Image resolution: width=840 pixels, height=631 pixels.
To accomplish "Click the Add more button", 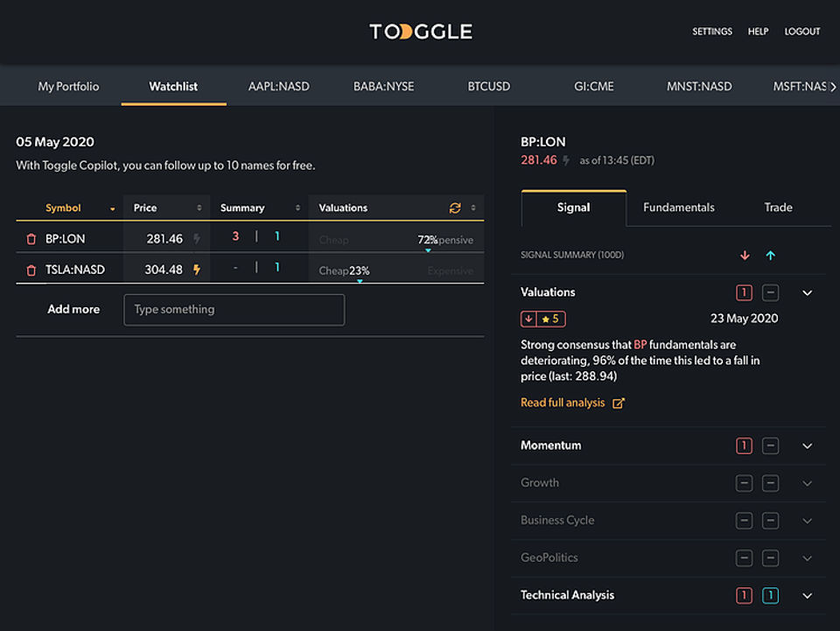I will click(73, 309).
